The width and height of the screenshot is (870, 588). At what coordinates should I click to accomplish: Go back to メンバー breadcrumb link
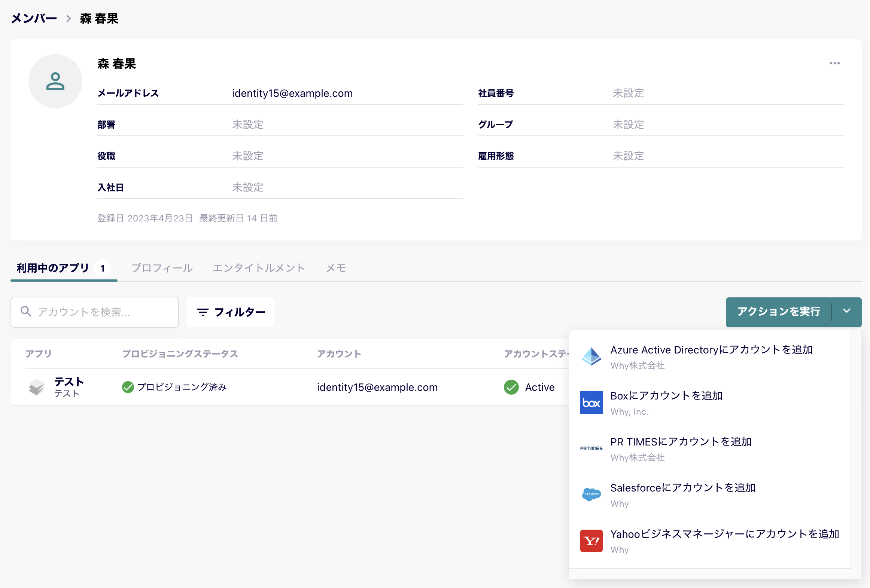point(34,18)
